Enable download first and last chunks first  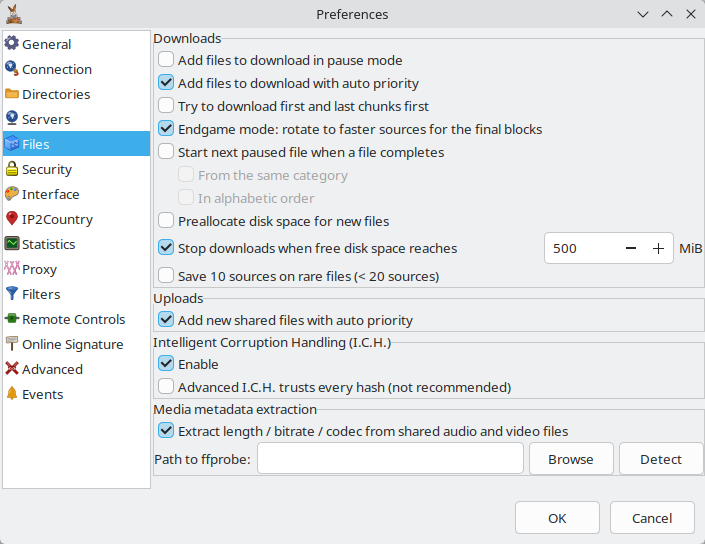[166, 105]
